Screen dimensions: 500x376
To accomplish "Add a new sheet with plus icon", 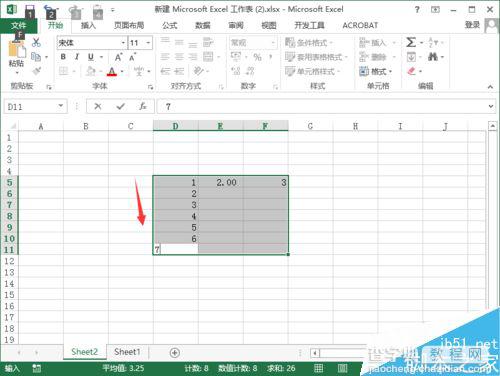I will tap(175, 353).
